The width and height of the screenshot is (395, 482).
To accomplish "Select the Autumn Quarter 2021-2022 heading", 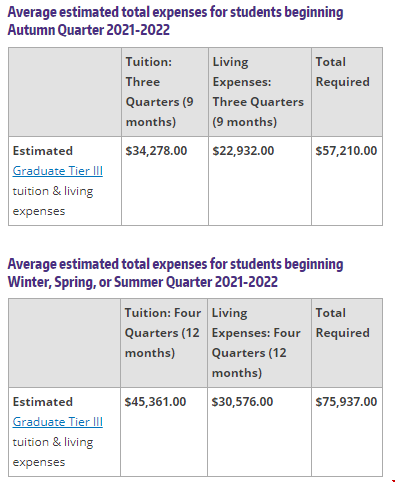I will point(175,21).
